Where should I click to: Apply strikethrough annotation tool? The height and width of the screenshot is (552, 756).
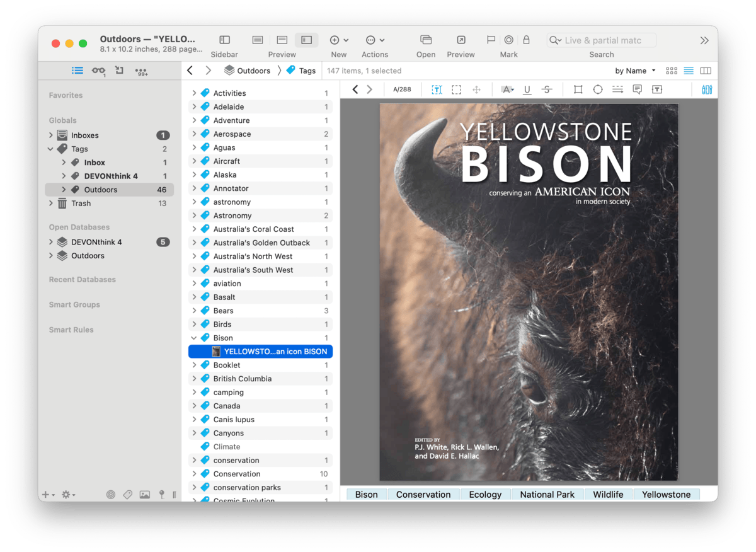pyautogui.click(x=547, y=89)
